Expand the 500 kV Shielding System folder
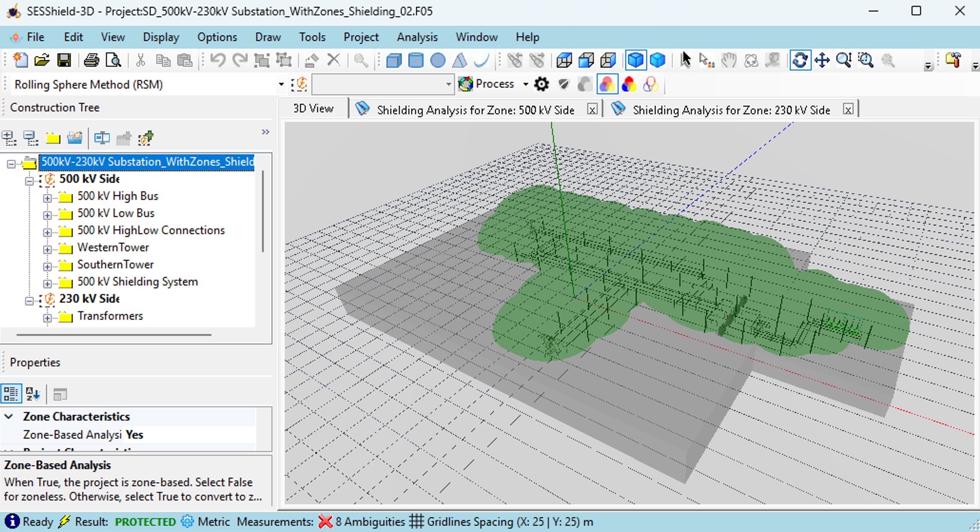The height and width of the screenshot is (532, 980). click(47, 283)
